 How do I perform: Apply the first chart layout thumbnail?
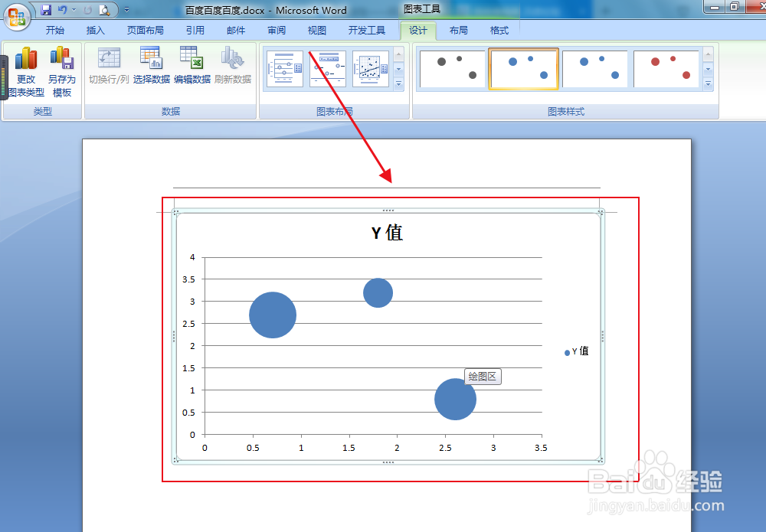point(285,69)
